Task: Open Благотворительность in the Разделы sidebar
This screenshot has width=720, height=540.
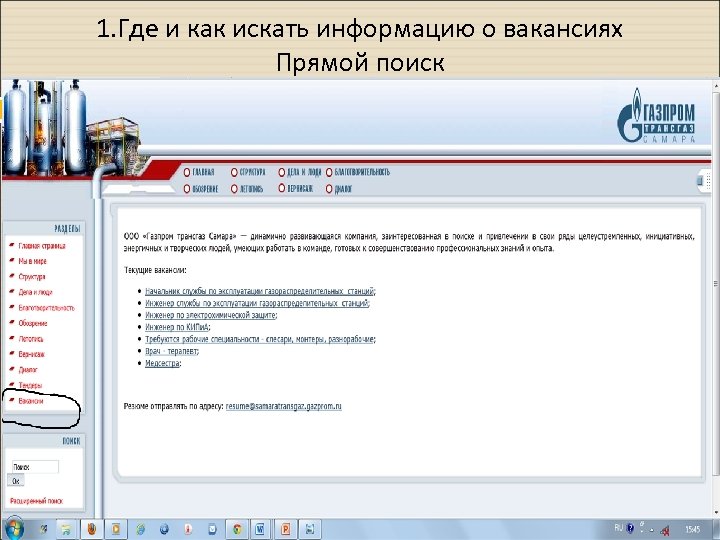Action: [46, 308]
